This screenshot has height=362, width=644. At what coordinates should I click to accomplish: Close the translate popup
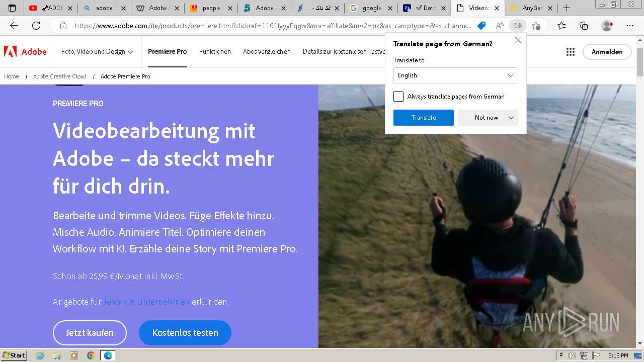[518, 40]
